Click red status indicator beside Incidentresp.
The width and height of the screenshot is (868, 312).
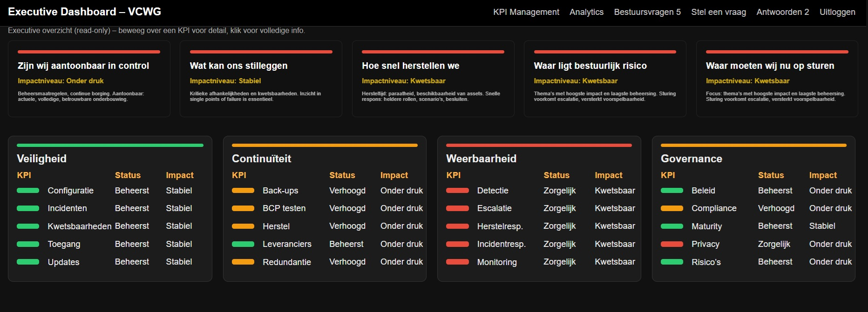[457, 244]
